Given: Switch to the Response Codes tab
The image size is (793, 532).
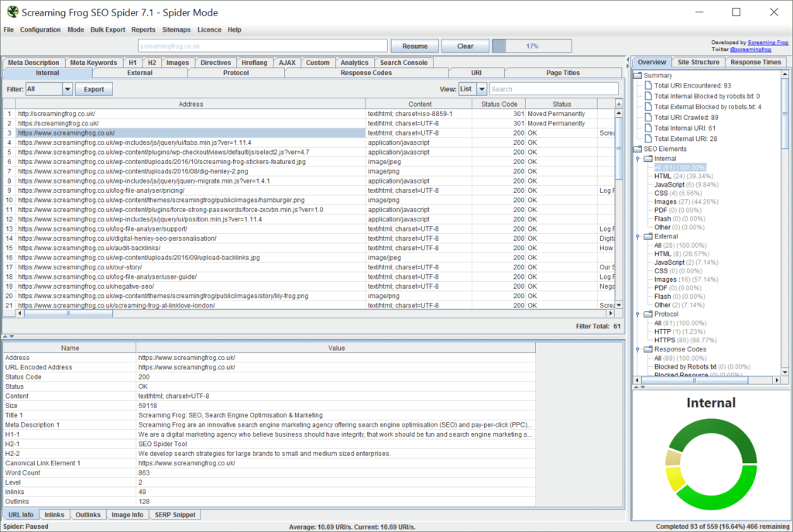Looking at the screenshot, I should [366, 73].
